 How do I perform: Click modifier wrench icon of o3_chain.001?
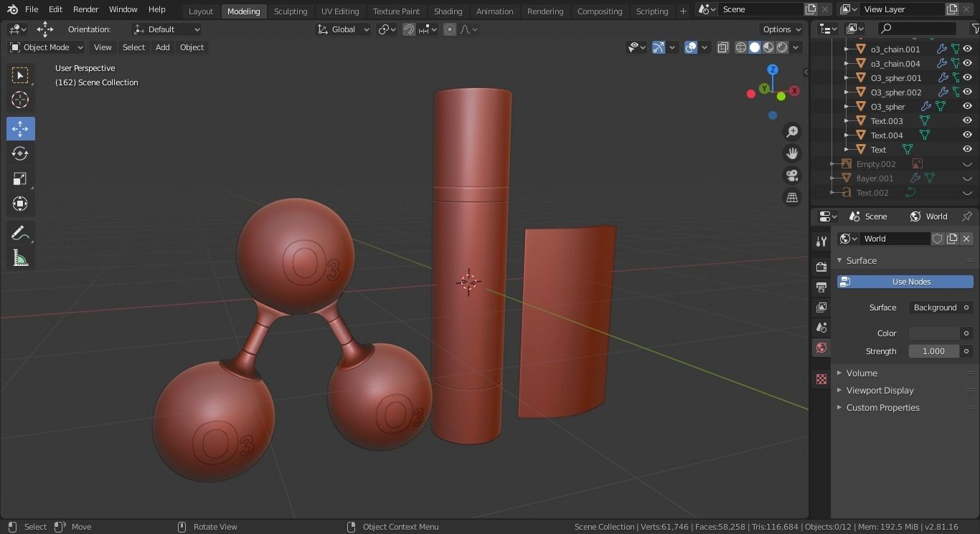(x=942, y=49)
